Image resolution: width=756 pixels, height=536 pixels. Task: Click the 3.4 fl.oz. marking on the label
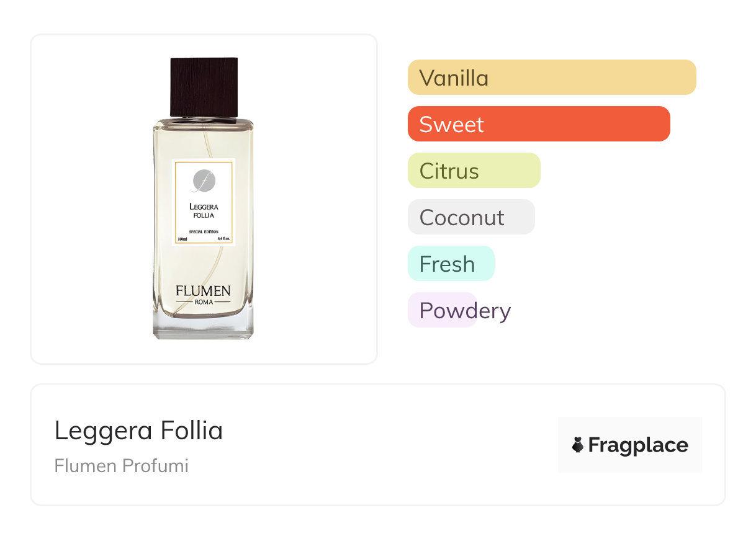225,239
